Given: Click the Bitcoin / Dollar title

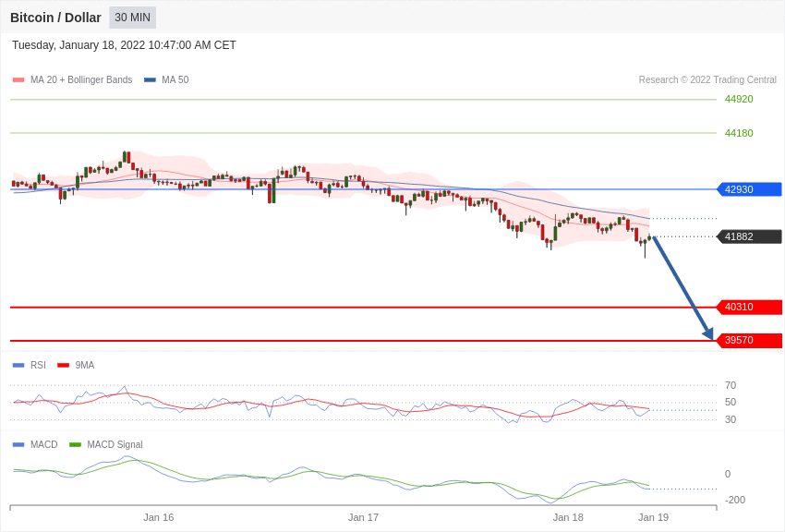Looking at the screenshot, I should coord(55,18).
